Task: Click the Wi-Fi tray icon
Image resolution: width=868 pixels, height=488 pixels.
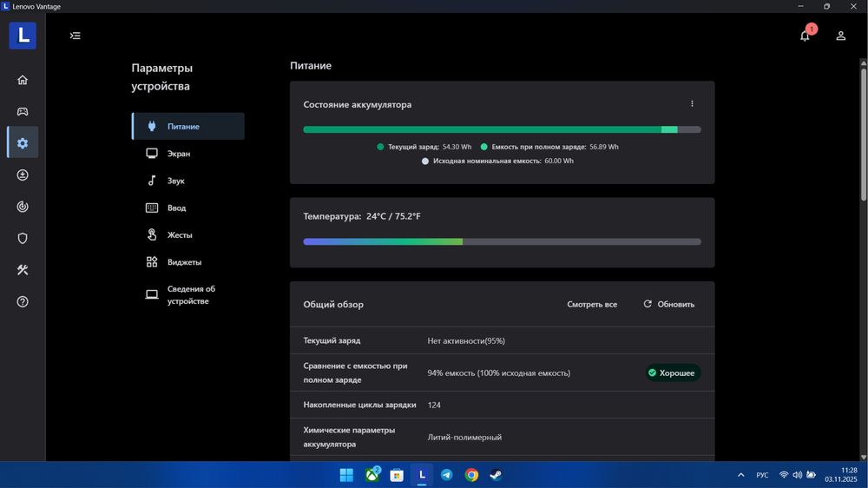Action: pyautogui.click(x=784, y=475)
